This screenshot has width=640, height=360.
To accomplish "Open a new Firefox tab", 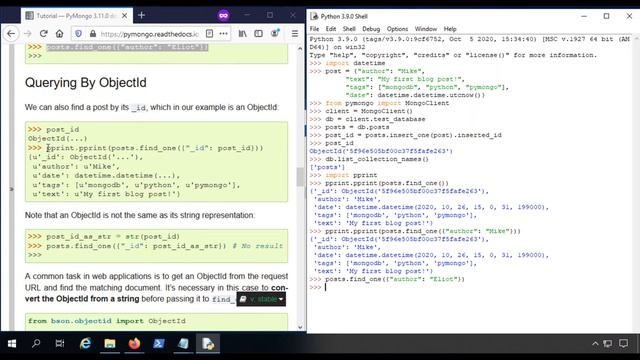I will pyautogui.click(x=142, y=16).
